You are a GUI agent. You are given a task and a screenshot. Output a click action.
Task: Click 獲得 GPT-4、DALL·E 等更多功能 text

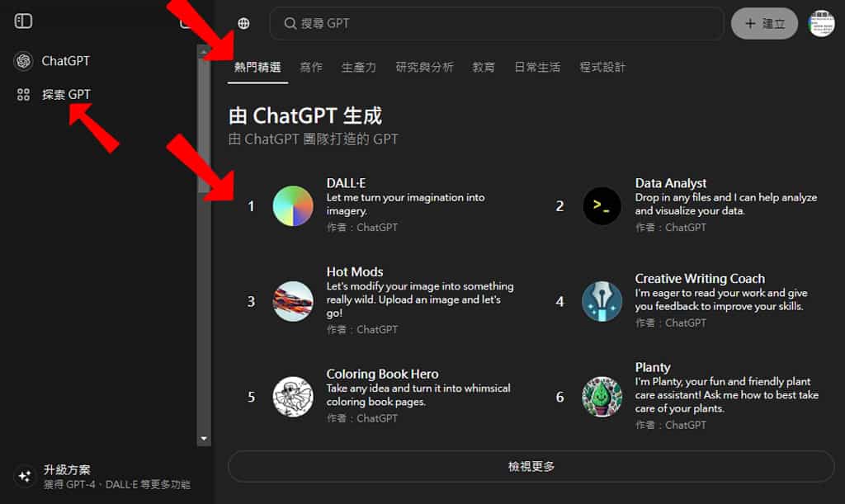[117, 485]
